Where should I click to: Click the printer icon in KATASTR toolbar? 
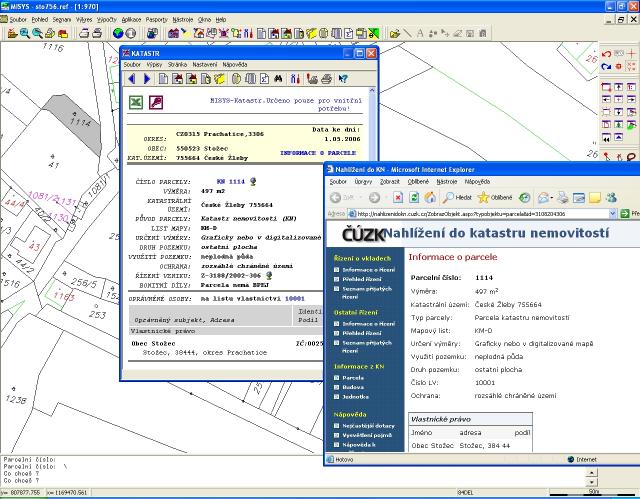pos(326,79)
